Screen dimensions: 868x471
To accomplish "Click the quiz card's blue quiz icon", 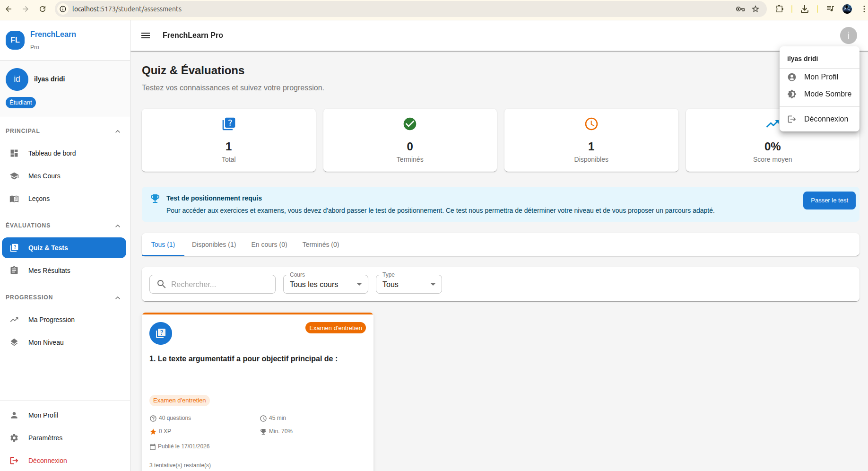I will [161, 334].
